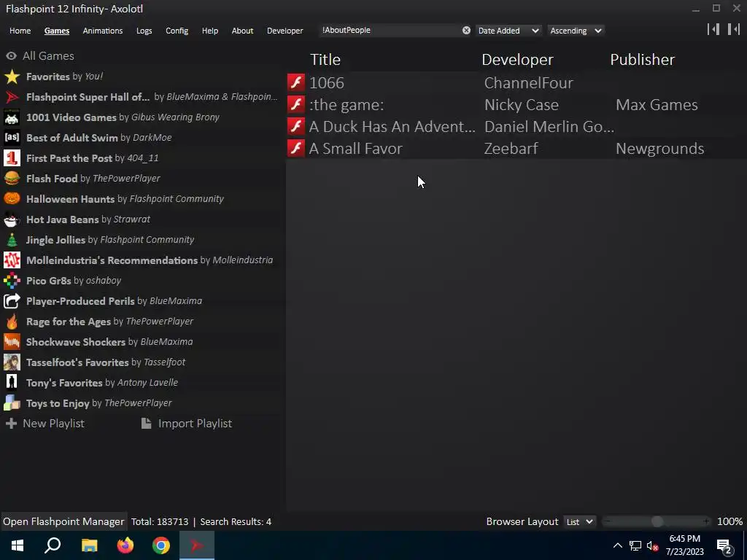Create a New Playlist

click(x=45, y=424)
